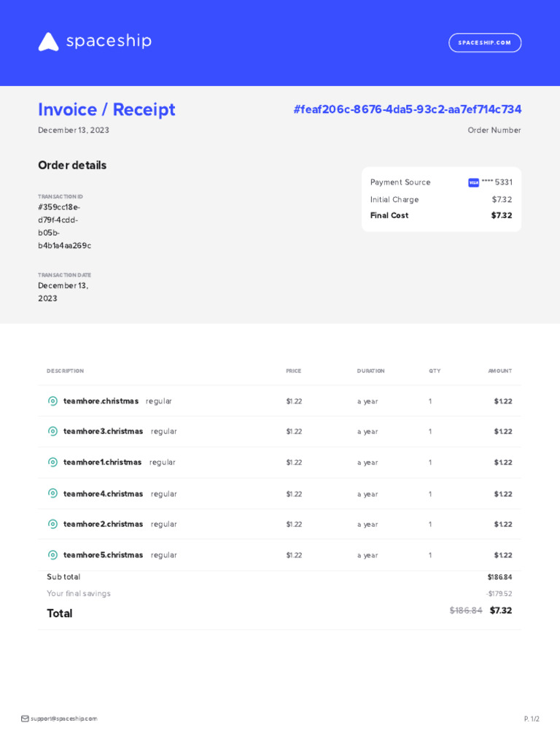Click the bold Total label
The height and width of the screenshot is (747, 560).
tap(60, 613)
